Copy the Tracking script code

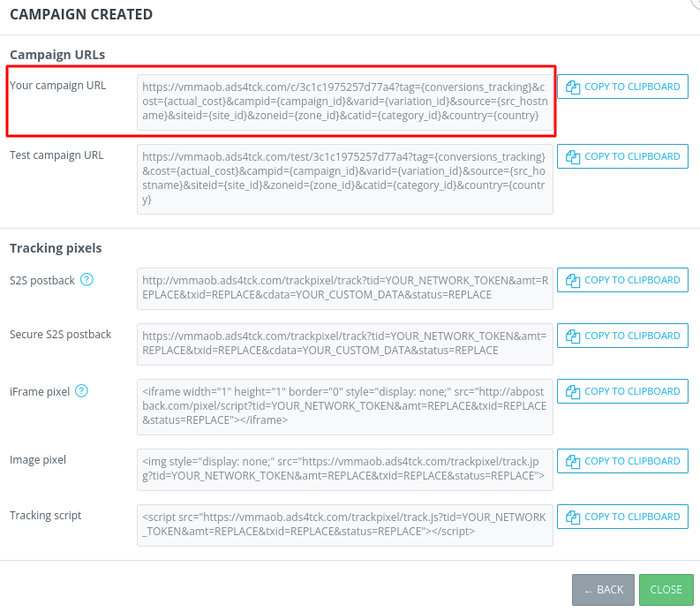tap(622, 517)
